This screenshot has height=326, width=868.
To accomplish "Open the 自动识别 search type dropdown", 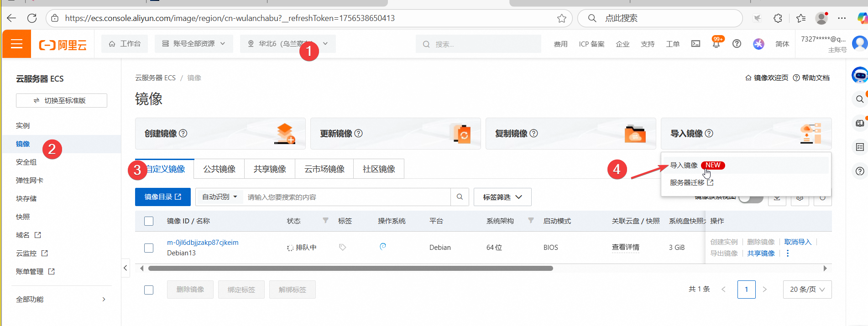I will (x=220, y=197).
